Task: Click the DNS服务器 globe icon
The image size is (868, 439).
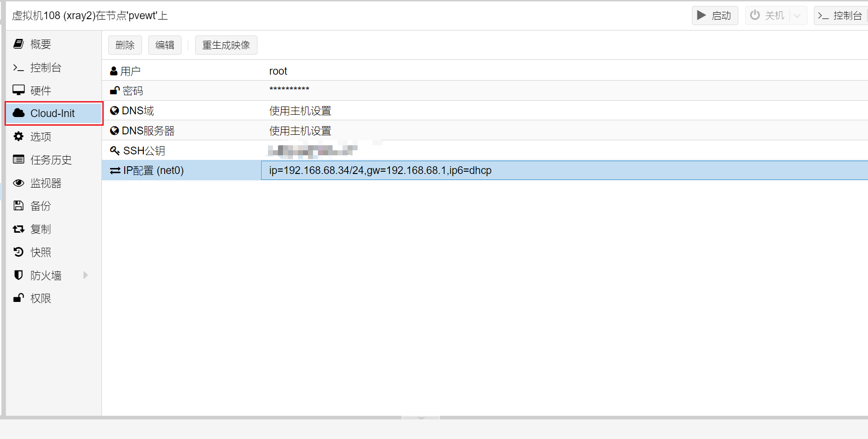Action: (x=115, y=131)
